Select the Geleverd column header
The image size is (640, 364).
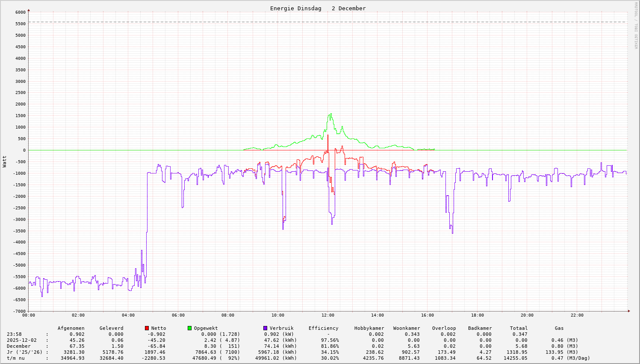point(111,328)
